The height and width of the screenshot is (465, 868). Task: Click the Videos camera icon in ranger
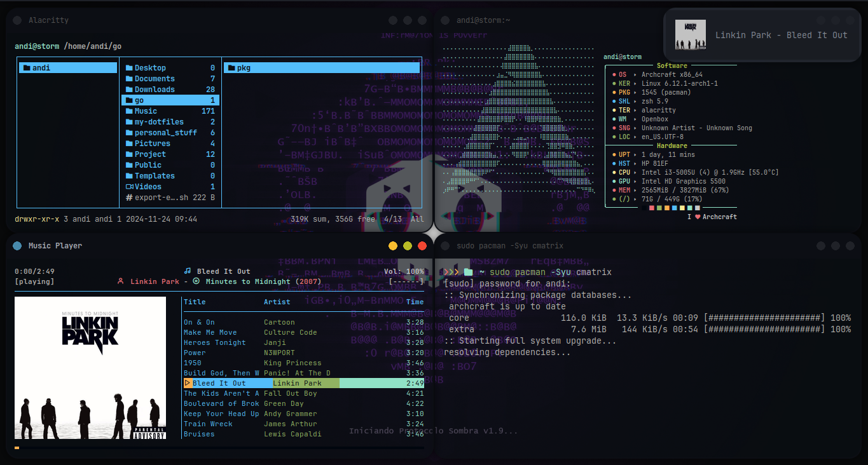pyautogui.click(x=129, y=187)
